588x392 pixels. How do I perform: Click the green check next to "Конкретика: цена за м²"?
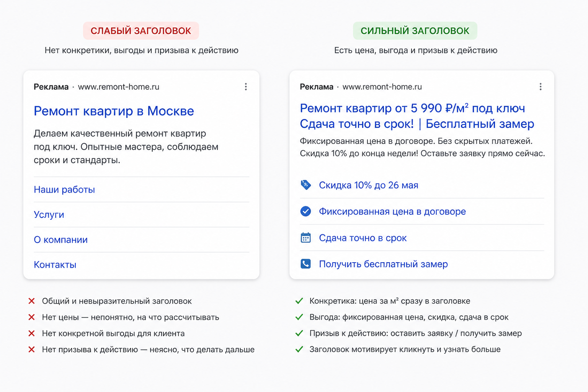(299, 301)
